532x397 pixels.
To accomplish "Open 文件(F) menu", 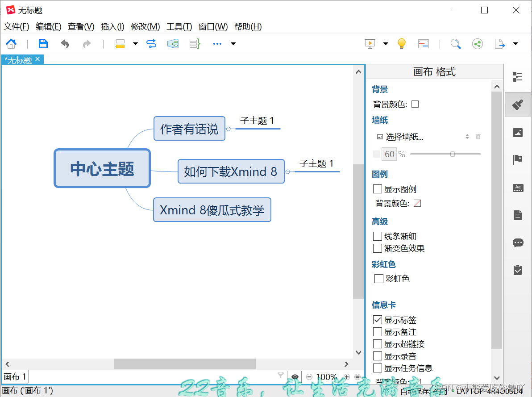I will click(16, 26).
